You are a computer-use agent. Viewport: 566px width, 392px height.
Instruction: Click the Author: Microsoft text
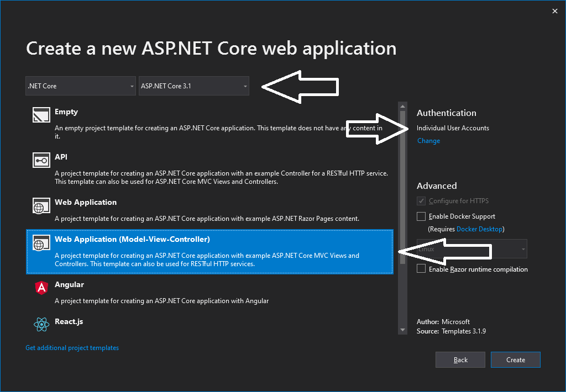[x=443, y=322]
